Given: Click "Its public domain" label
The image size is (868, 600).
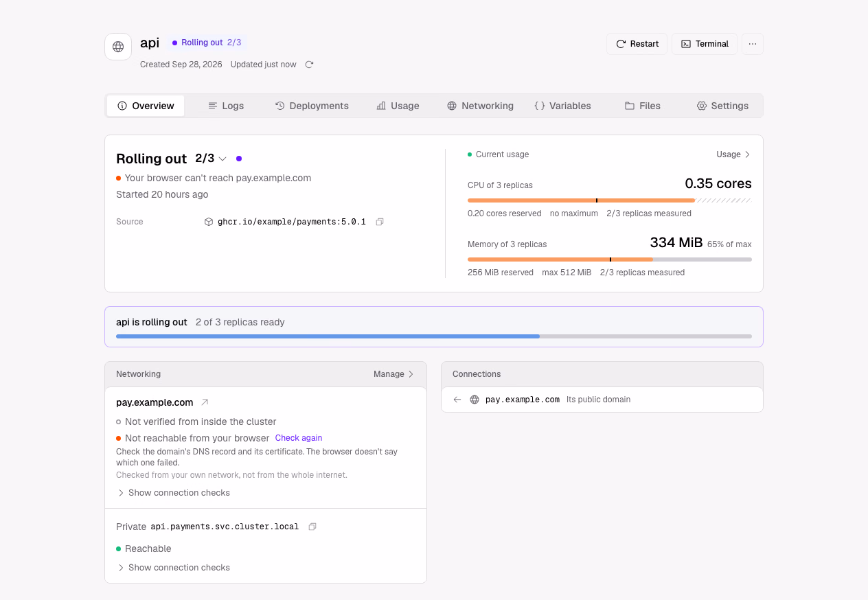Looking at the screenshot, I should [598, 400].
